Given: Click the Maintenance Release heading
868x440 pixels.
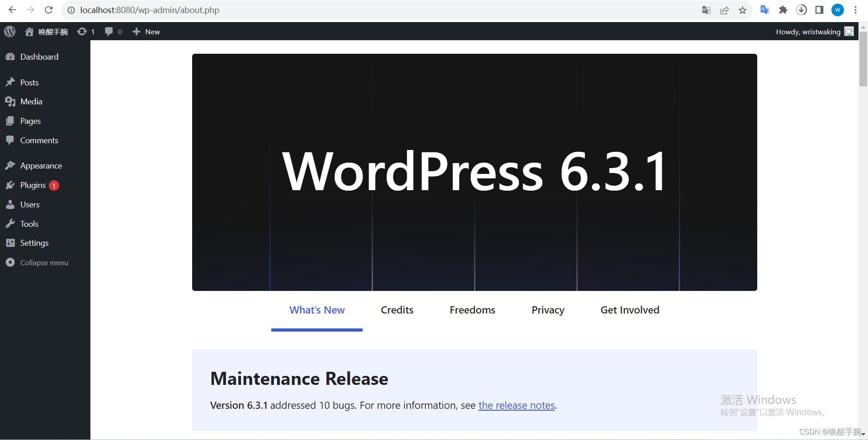Looking at the screenshot, I should (x=299, y=379).
